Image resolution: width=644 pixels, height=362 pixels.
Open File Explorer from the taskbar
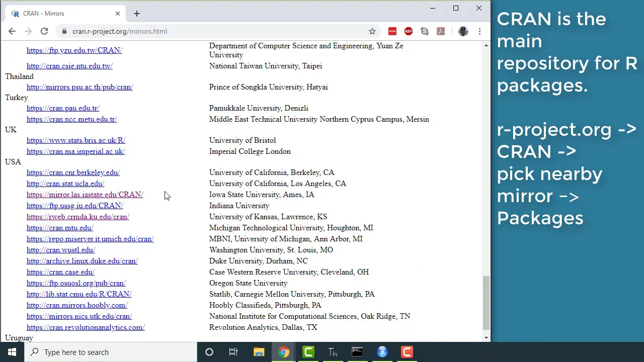coord(259,352)
